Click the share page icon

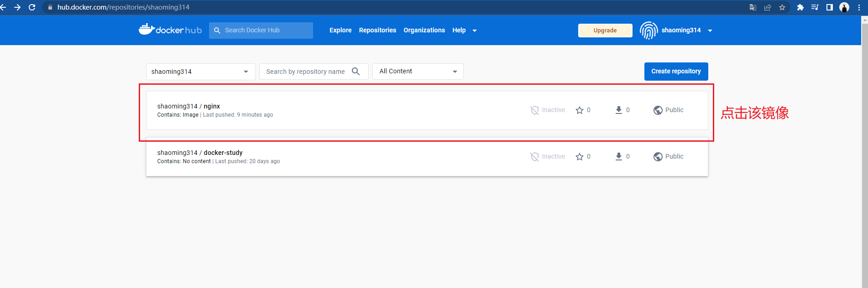[768, 7]
